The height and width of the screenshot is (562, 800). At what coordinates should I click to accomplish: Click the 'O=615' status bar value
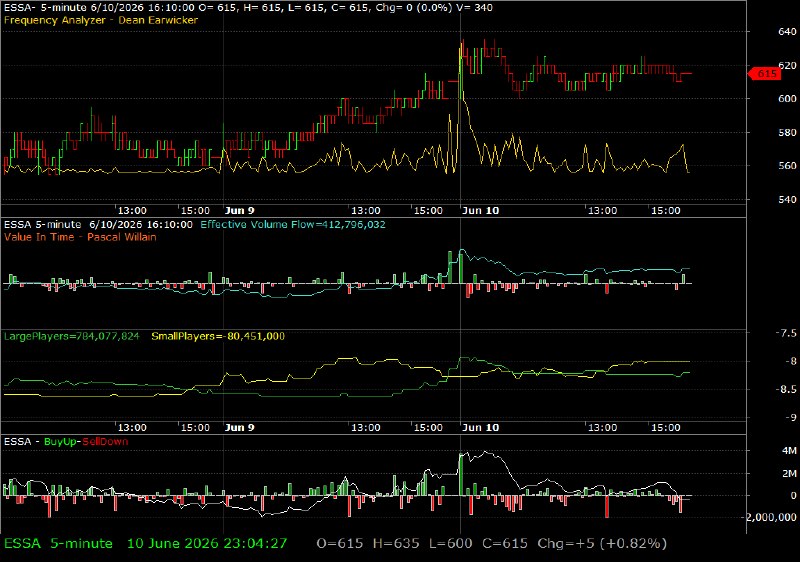[340, 544]
